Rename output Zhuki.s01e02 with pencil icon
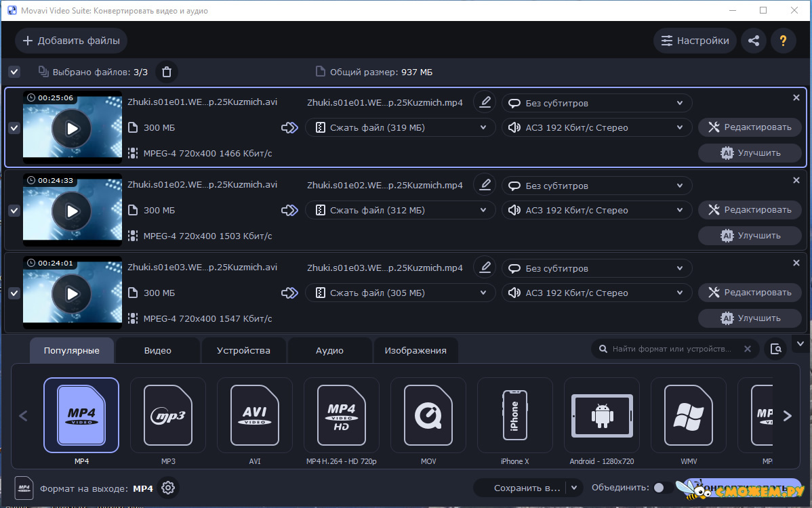 click(485, 185)
